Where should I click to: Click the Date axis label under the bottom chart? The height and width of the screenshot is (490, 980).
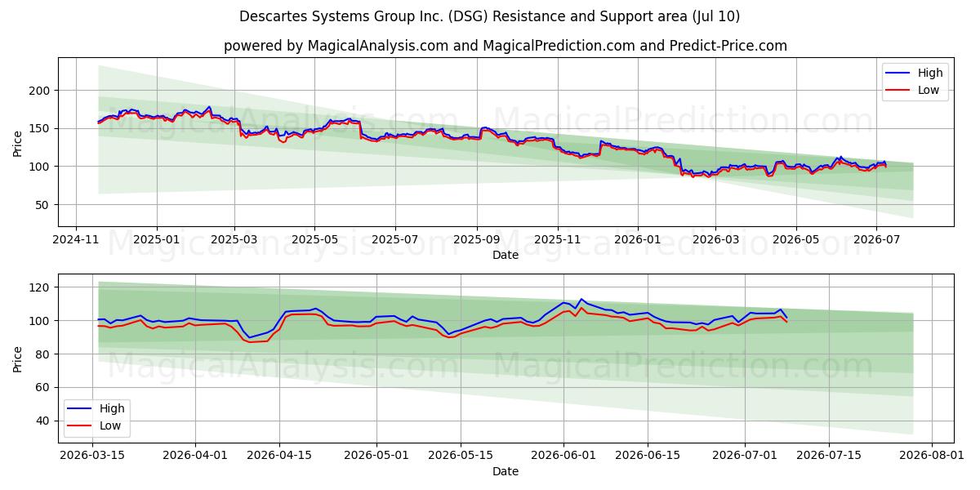(x=506, y=471)
